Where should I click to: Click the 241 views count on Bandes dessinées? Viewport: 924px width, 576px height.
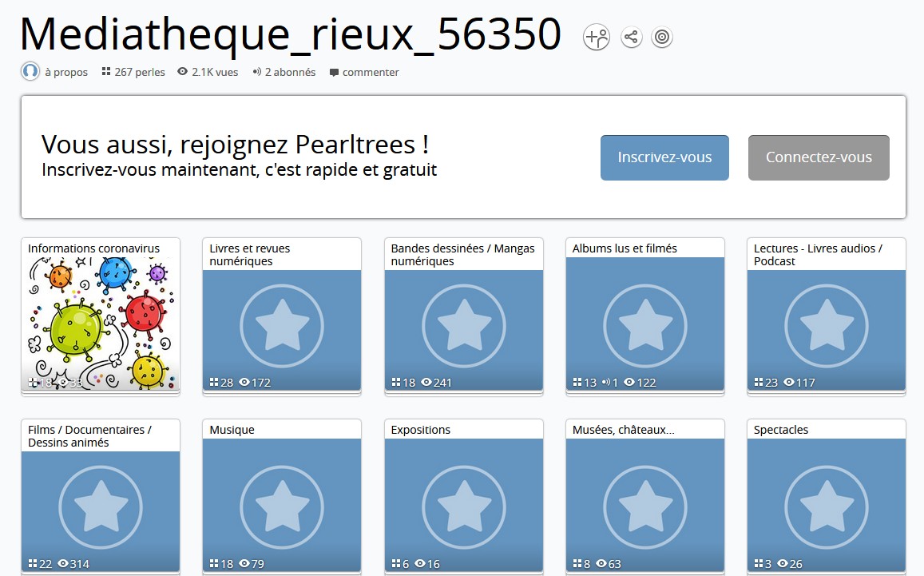pyautogui.click(x=436, y=383)
